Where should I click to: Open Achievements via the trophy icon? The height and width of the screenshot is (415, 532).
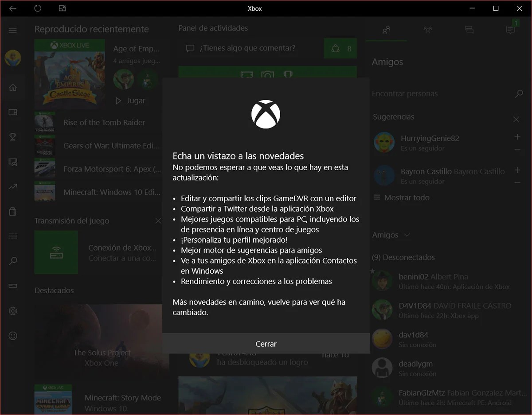point(12,137)
